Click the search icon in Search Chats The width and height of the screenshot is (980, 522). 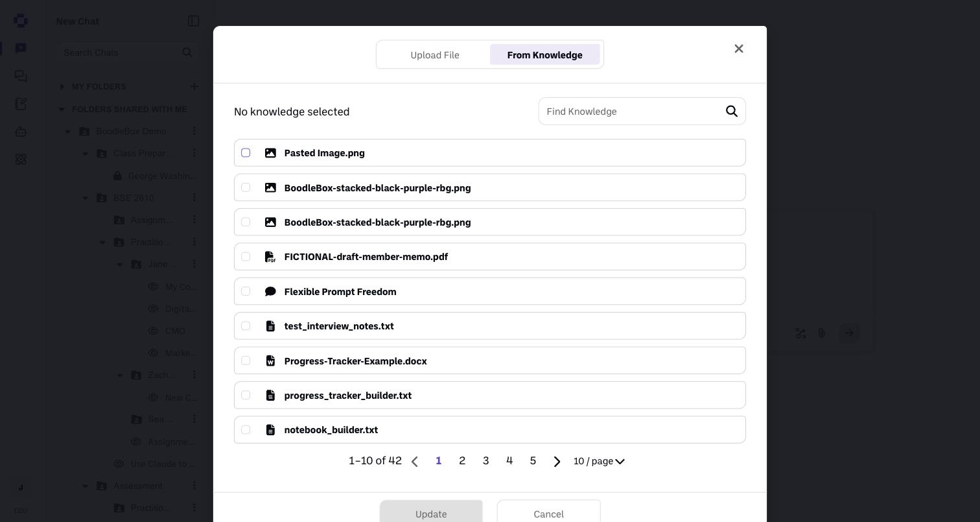[x=187, y=53]
